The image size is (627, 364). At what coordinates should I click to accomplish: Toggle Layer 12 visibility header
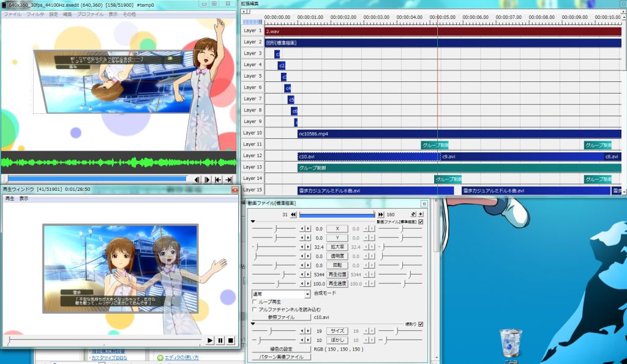pyautogui.click(x=252, y=156)
